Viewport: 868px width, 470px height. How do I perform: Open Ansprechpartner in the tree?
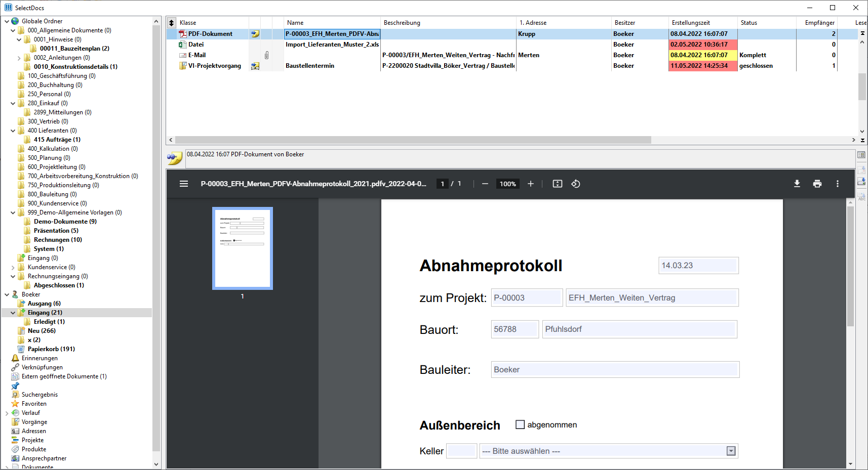pyautogui.click(x=44, y=458)
